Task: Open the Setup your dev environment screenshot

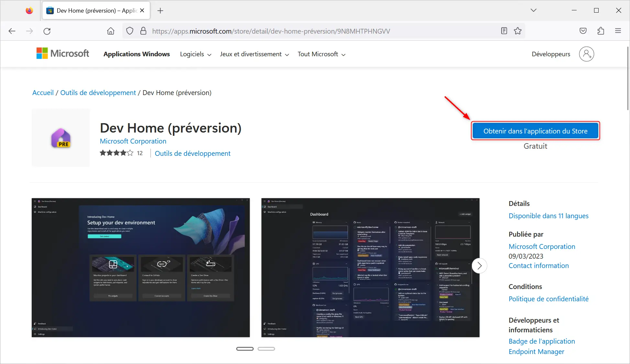Action: pos(141,268)
